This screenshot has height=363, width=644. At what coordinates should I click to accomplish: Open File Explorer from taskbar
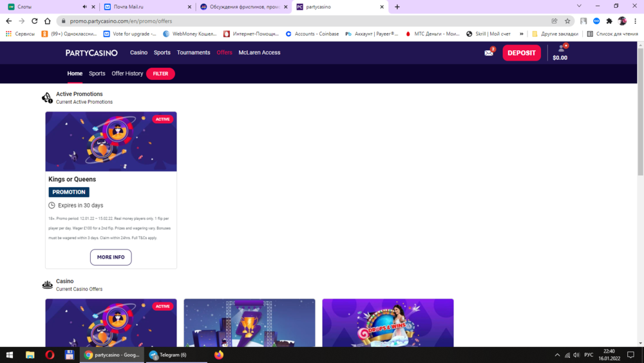point(30,355)
